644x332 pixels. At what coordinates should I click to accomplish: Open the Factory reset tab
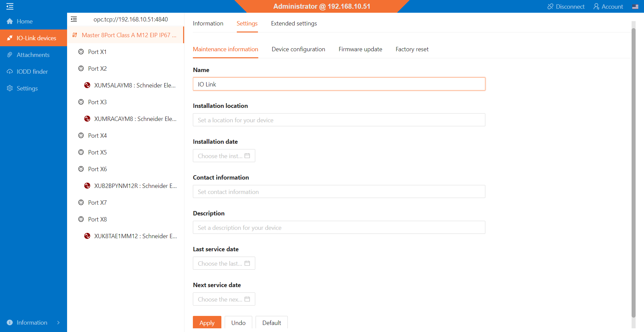tap(412, 49)
